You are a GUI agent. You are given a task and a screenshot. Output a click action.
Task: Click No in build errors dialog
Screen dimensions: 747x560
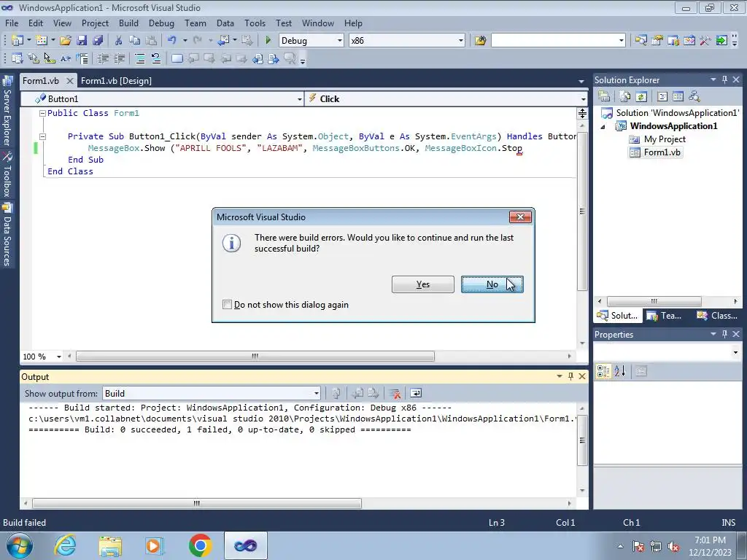click(x=492, y=284)
